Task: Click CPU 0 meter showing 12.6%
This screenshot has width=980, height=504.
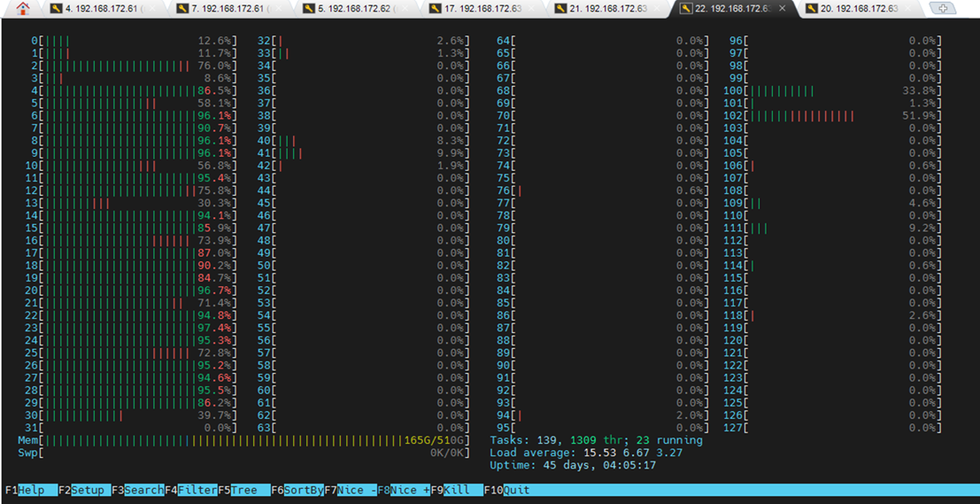Action: [x=135, y=41]
